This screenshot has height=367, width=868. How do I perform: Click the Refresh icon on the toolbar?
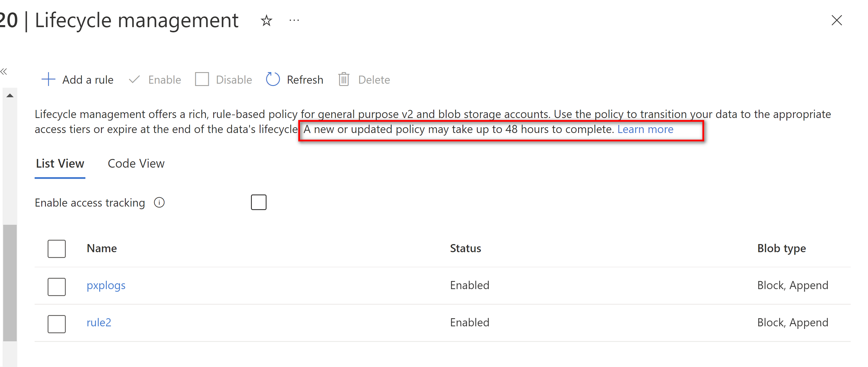[x=273, y=80]
